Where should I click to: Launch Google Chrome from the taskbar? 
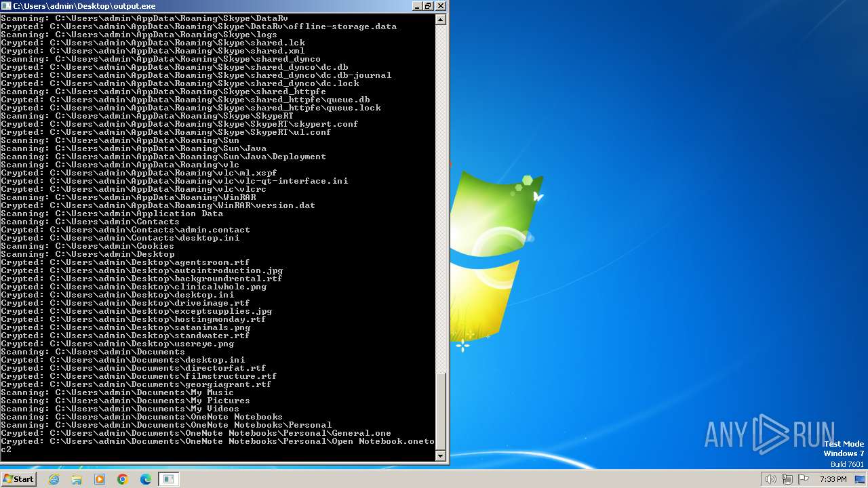(123, 479)
